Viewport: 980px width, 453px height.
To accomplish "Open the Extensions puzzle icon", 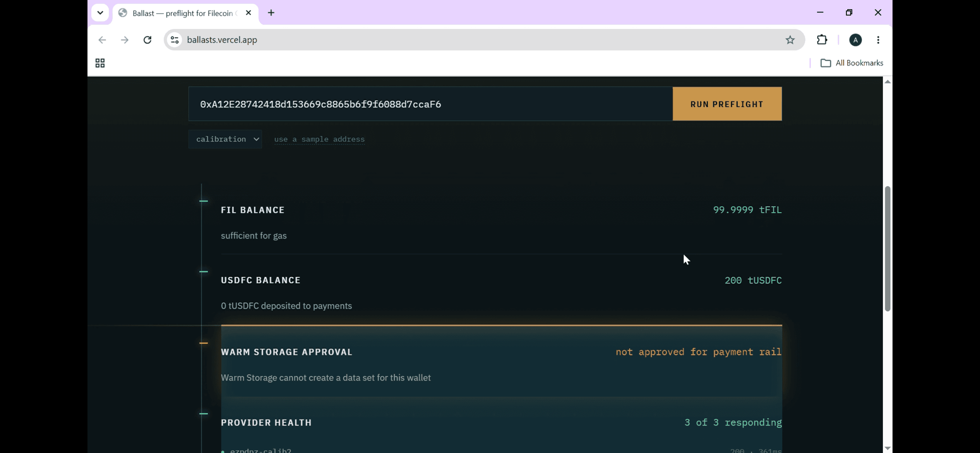I will coord(822,40).
